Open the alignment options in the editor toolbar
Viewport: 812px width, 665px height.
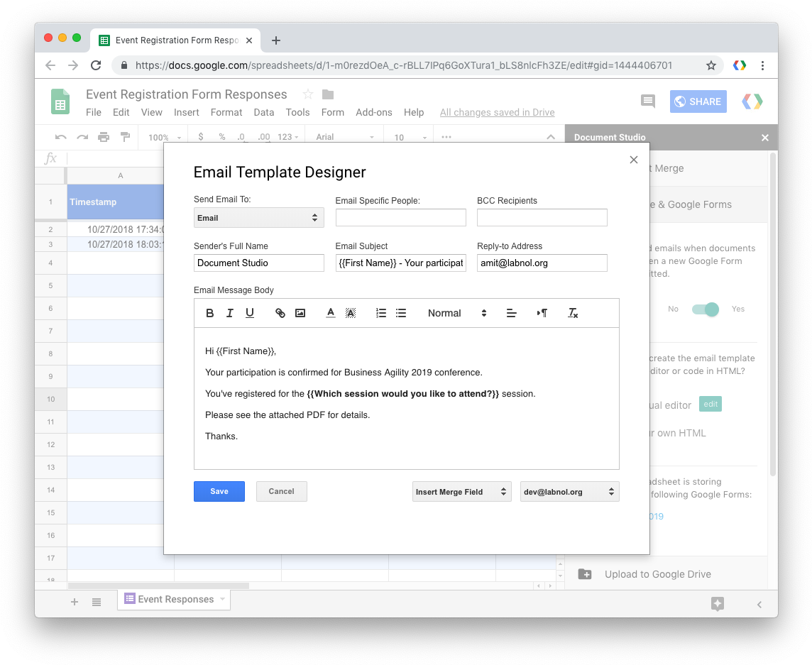tap(511, 312)
